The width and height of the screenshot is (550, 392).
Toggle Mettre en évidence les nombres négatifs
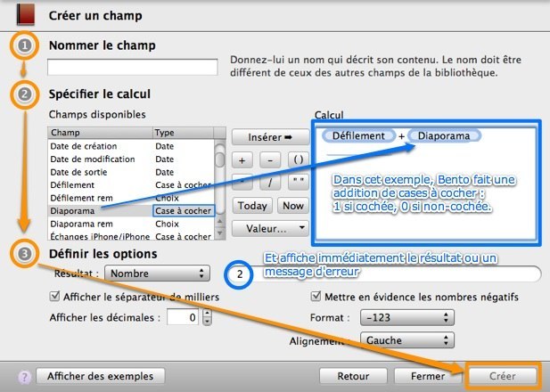coord(316,297)
